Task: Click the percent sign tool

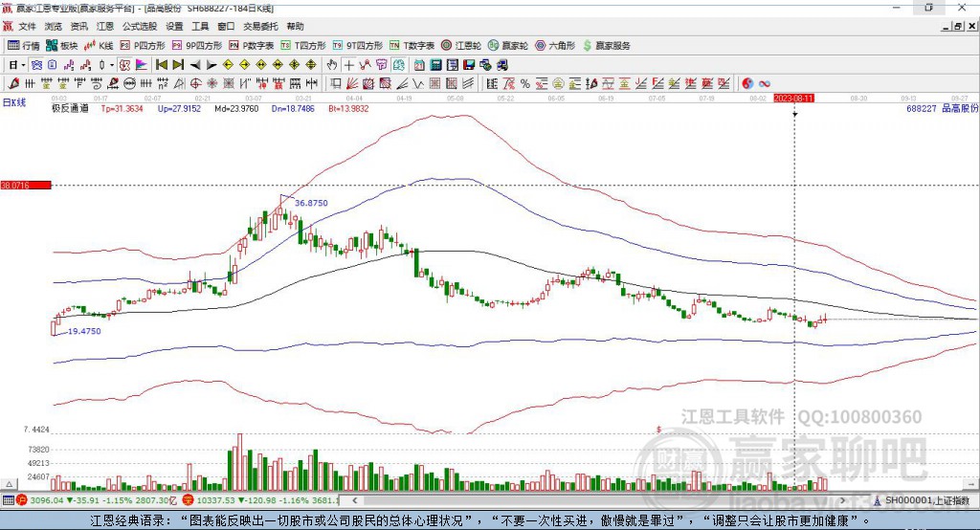Action: [x=525, y=83]
